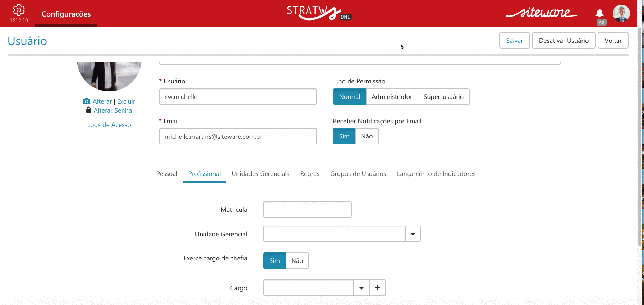The height and width of the screenshot is (305, 644).
Task: Click the page vertical scrollbar
Action: point(639,137)
